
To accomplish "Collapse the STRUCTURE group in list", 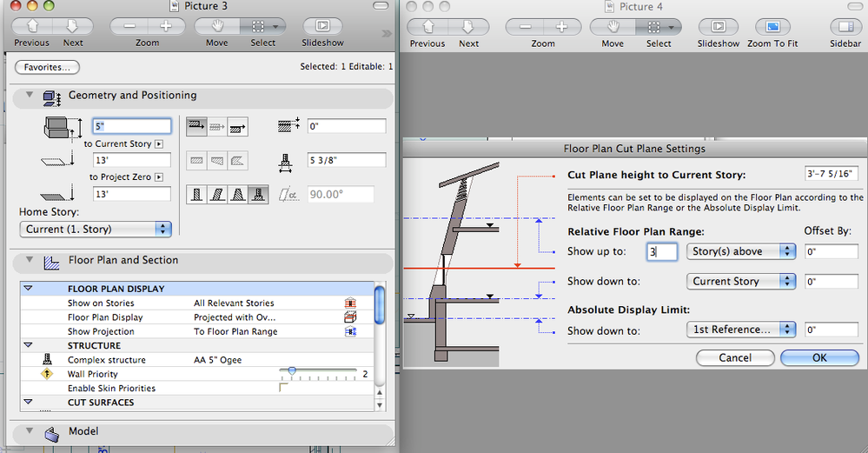I will [x=28, y=345].
